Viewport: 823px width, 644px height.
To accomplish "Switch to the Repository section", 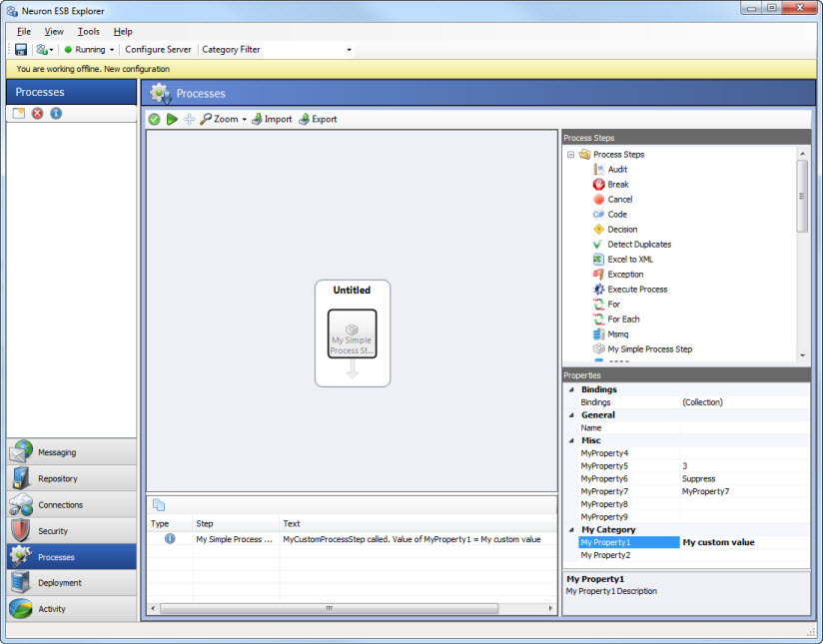I will pos(71,478).
